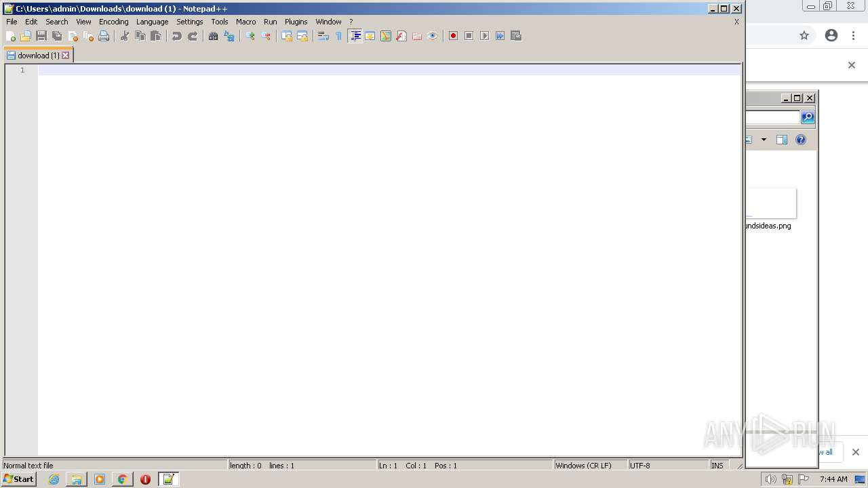The width and height of the screenshot is (868, 488).
Task: Open the Replace dialog toolbar icon
Action: coord(229,36)
